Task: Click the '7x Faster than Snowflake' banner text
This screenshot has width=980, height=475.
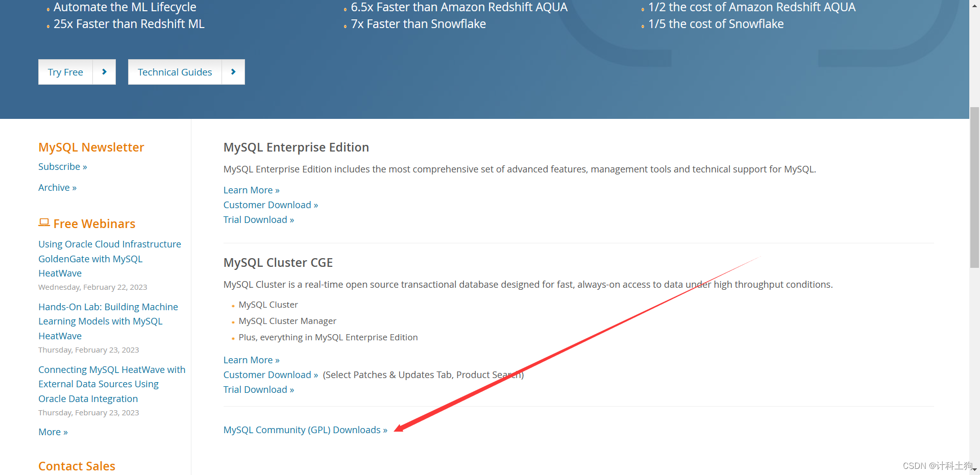Action: (419, 24)
